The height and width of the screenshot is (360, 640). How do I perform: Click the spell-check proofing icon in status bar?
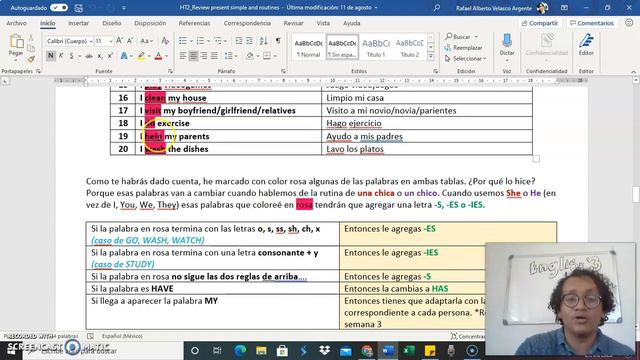pyautogui.click(x=90, y=336)
